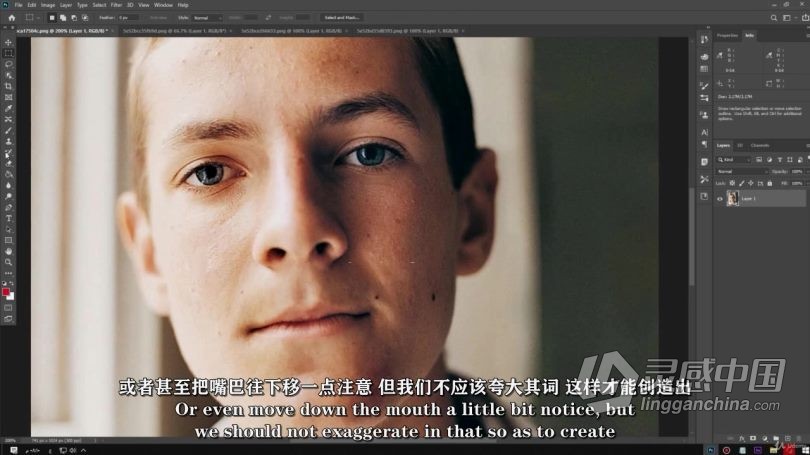Select the Brush tool
Viewport: 810px width, 455px height.
coord(8,130)
